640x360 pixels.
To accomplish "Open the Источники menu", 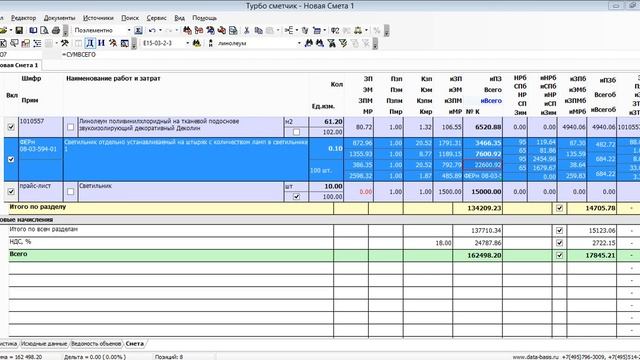I will pyautogui.click(x=98, y=18).
